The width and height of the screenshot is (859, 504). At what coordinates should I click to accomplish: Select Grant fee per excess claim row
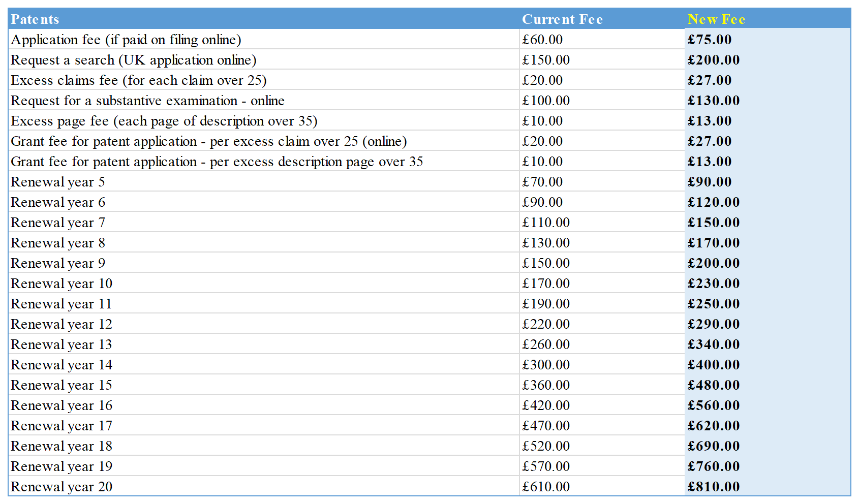coord(208,141)
